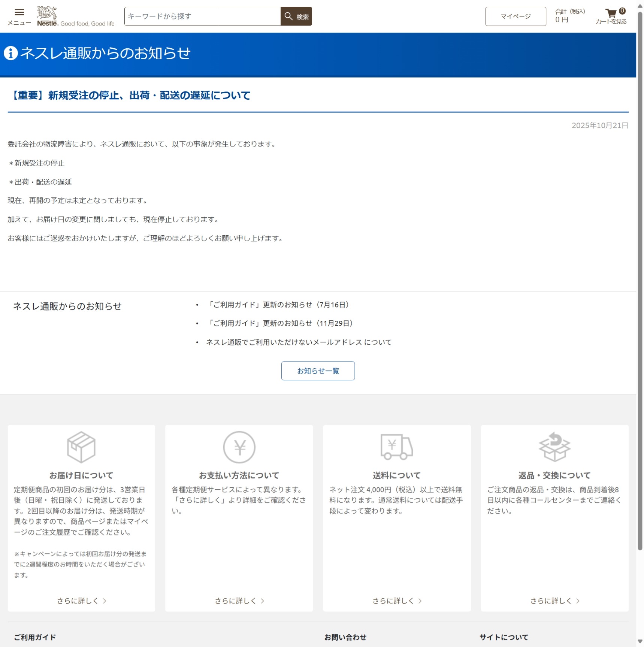Expand さらに詳しく under 返品・交換について
This screenshot has width=644, height=647.
[x=554, y=601]
